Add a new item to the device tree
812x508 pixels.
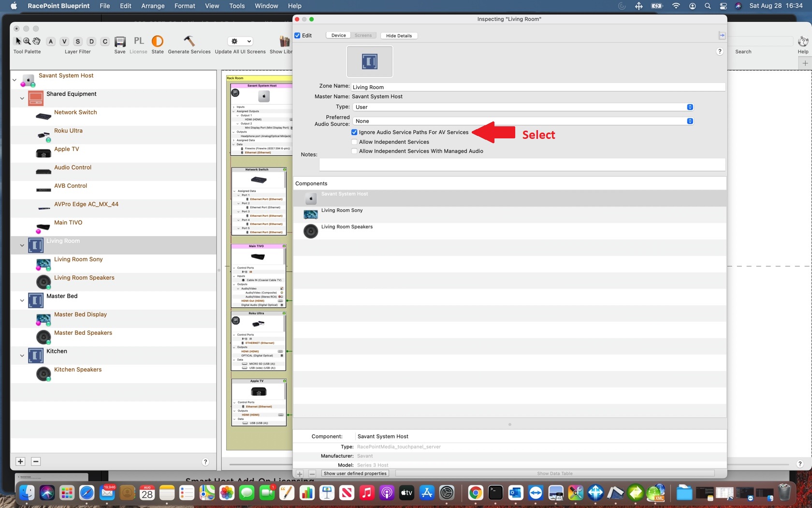[x=20, y=462]
